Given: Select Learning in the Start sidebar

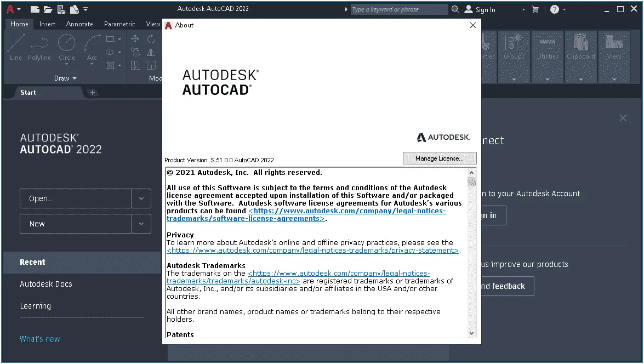Looking at the screenshot, I should [35, 306].
